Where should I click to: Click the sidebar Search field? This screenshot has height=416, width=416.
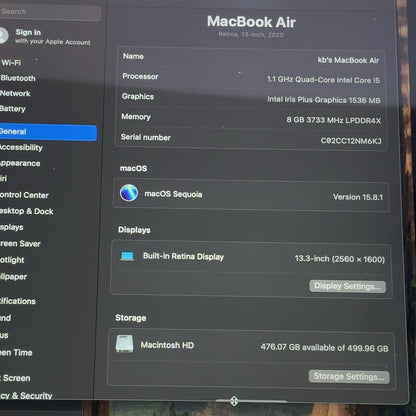tap(50, 12)
